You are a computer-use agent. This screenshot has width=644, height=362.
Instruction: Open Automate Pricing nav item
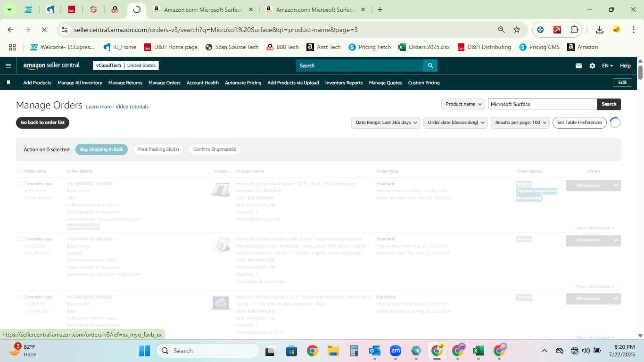pos(243,82)
